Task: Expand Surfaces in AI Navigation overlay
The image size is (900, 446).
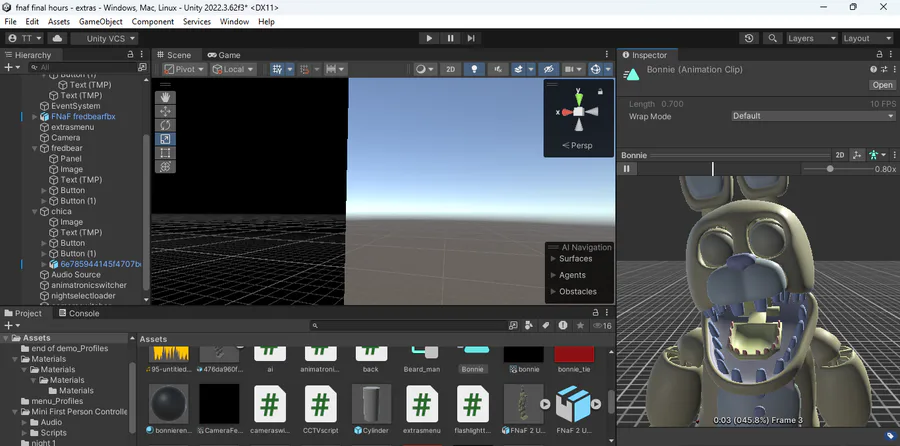Action: [x=554, y=259]
